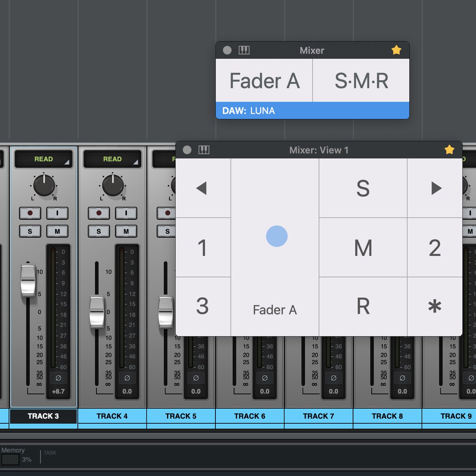Mute Track 4 in LUNA mixer
The height and width of the screenshot is (476, 476).
coord(126,231)
